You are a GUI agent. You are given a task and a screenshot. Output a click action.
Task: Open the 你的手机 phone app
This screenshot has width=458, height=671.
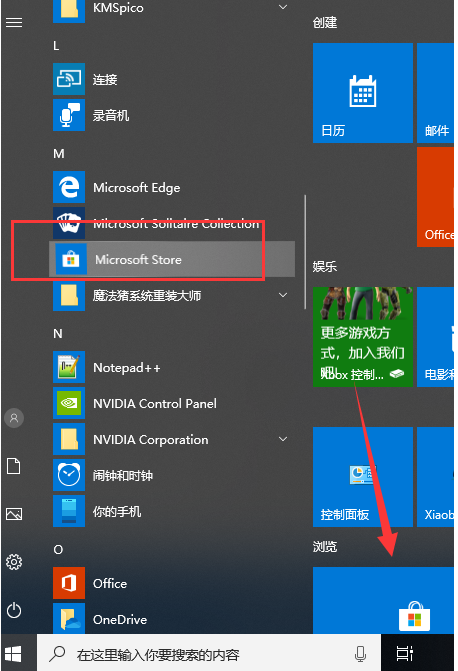pos(172,511)
